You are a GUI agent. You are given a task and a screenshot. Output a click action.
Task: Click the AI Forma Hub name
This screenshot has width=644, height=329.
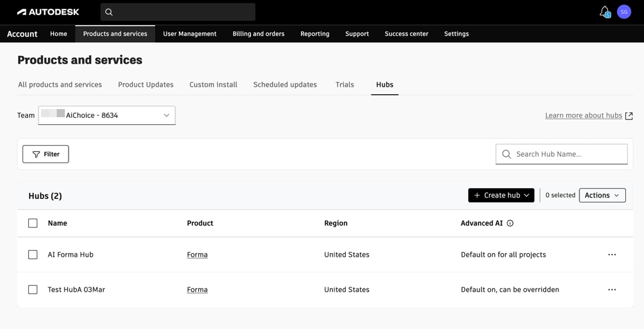(71, 255)
